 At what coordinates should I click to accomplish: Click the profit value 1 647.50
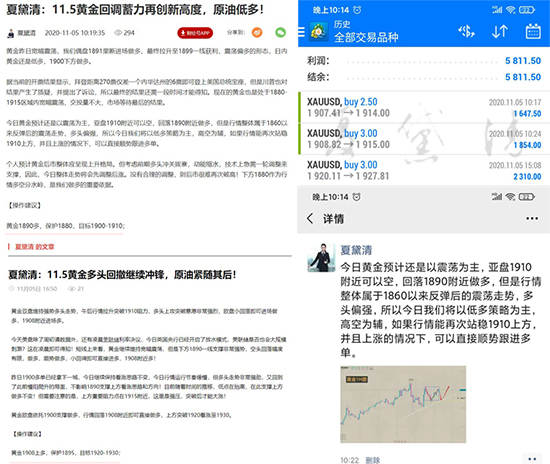point(527,114)
